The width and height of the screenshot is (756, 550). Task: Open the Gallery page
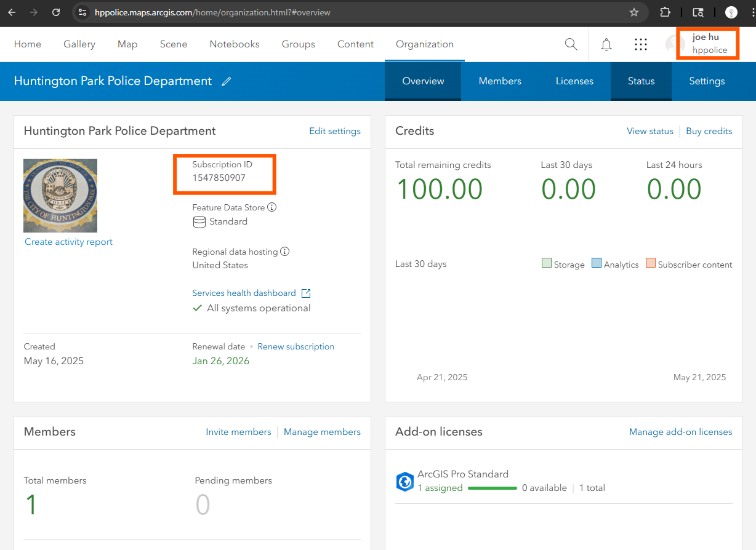click(x=79, y=44)
